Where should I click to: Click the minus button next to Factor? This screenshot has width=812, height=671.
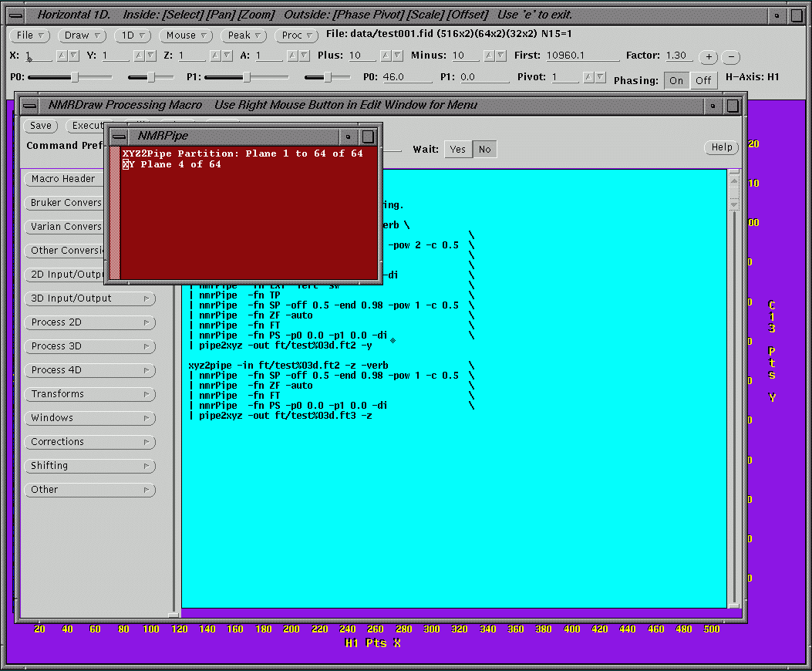731,57
